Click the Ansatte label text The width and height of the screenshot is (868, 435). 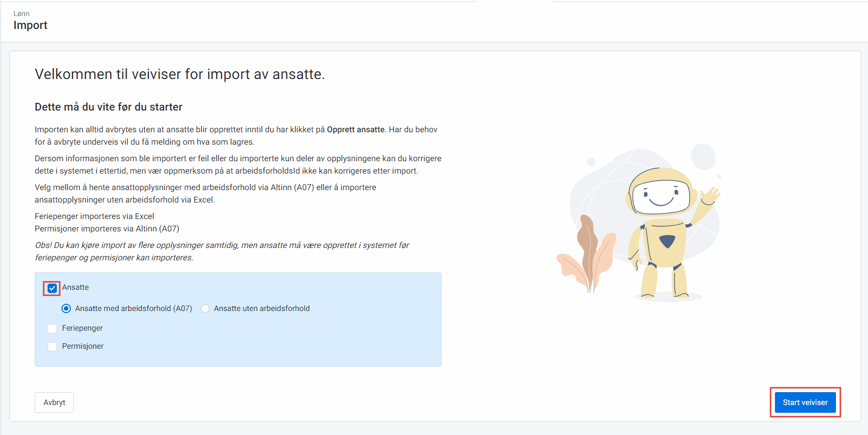point(75,287)
